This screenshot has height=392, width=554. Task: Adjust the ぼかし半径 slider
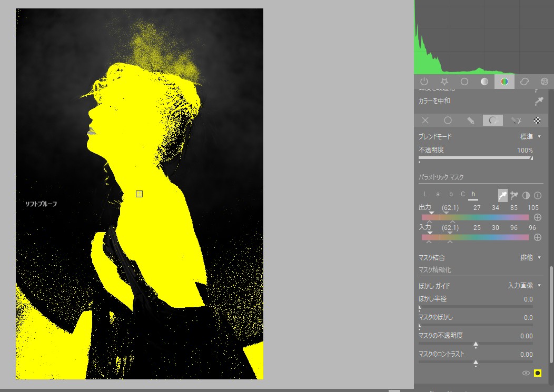476,307
